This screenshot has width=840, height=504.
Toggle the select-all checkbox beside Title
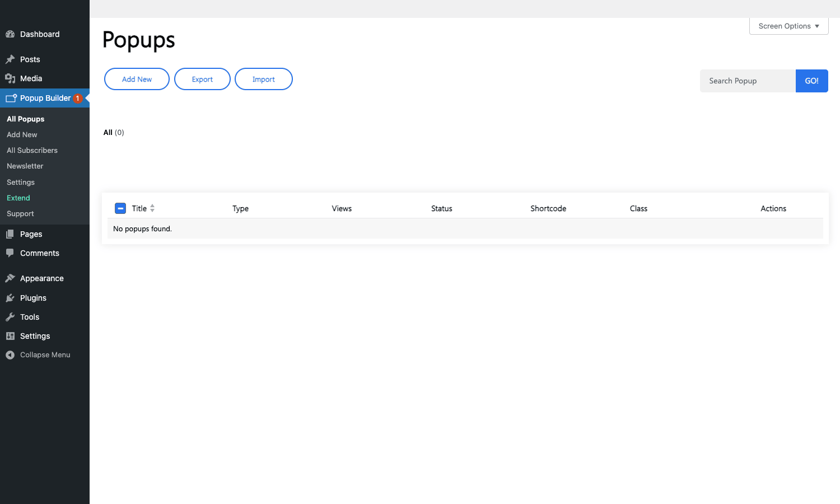120,208
